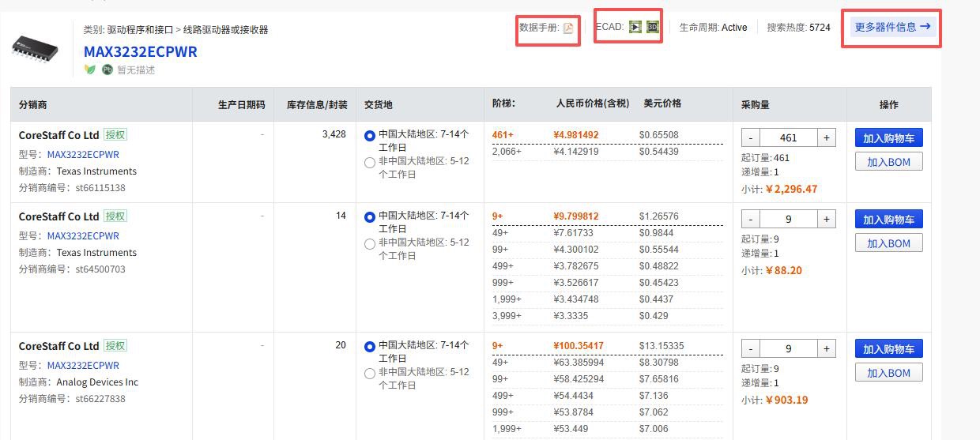
Task: Open model link MAX3232ECPWR in st64500703 row
Action: [x=83, y=236]
